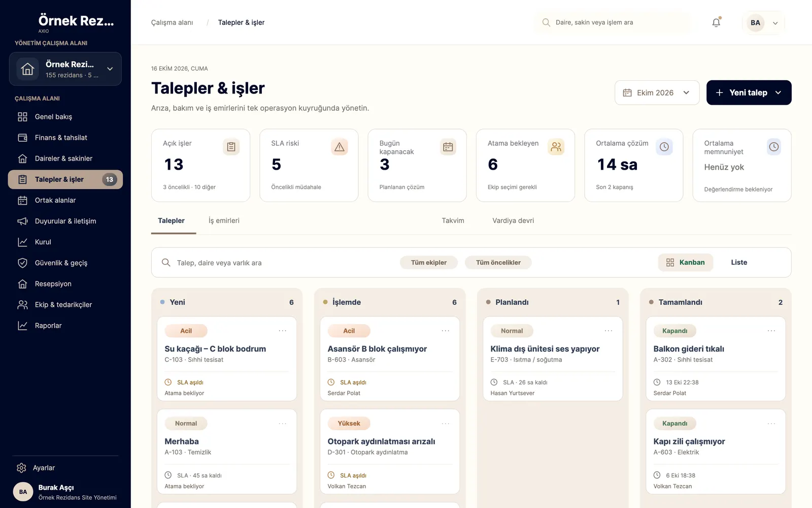
Task: Click Burak Aşçı profile in sidebar
Action: click(65, 492)
